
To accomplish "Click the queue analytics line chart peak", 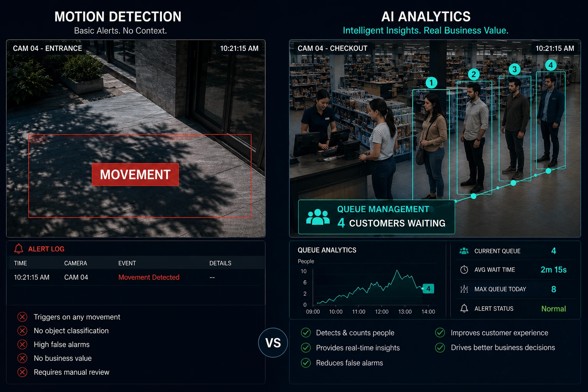I will coord(397,271).
